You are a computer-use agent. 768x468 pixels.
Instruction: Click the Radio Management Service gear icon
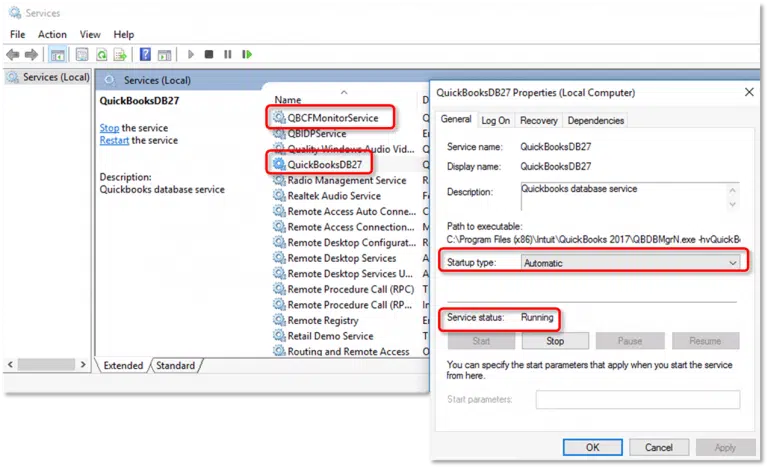click(x=279, y=180)
